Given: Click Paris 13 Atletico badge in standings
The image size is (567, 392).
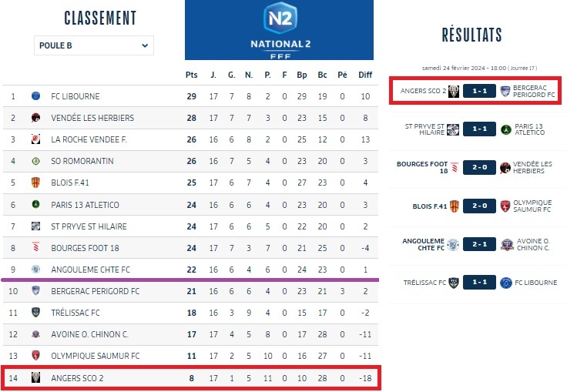Looking at the screenshot, I should (35, 205).
